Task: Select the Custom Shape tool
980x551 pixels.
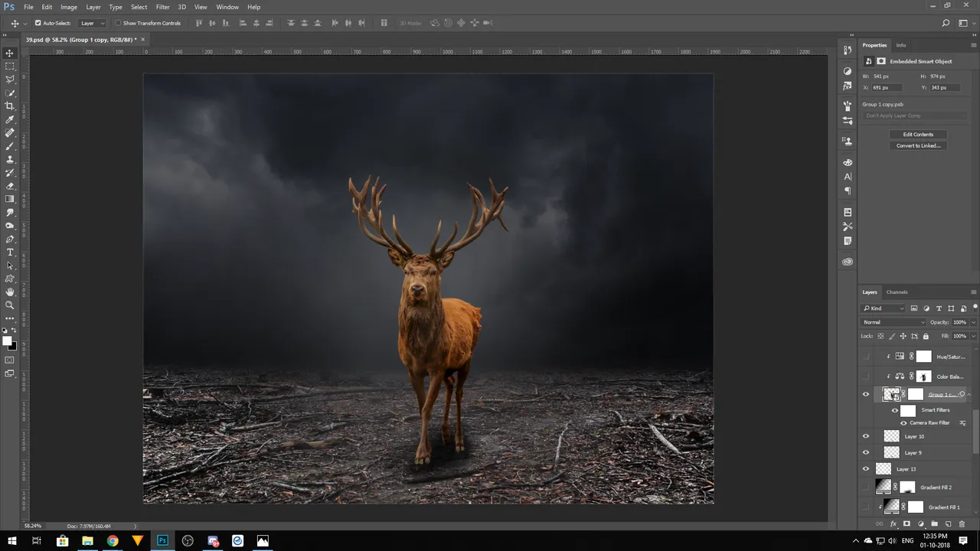Action: tap(10, 279)
